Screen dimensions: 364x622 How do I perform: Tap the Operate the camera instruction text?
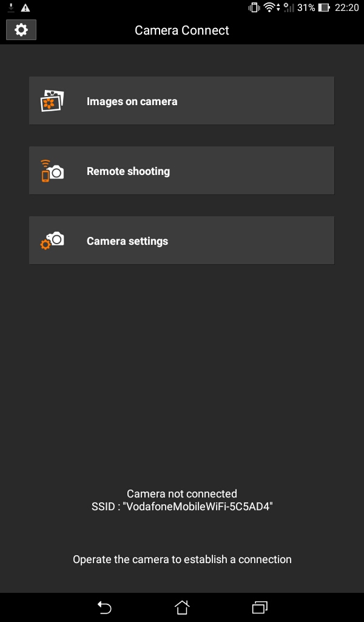pos(182,559)
